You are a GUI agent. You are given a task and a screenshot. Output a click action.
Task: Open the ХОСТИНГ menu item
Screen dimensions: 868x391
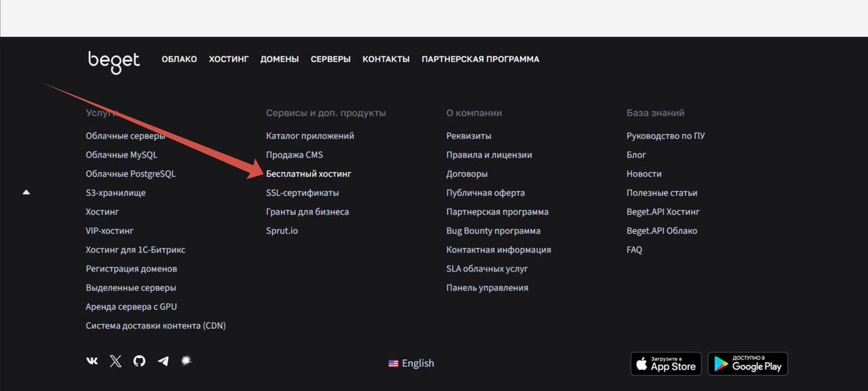pyautogui.click(x=229, y=59)
